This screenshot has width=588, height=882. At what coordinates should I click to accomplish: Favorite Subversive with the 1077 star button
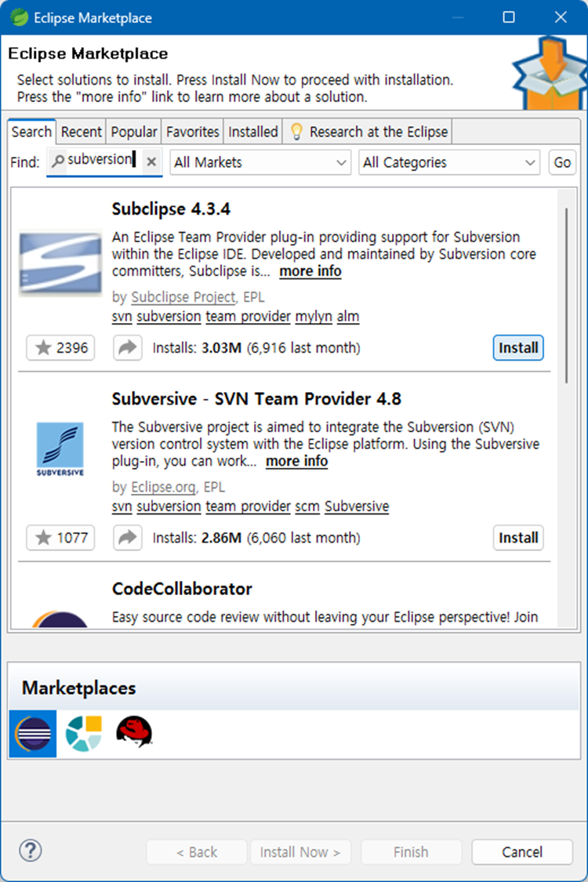point(61,538)
